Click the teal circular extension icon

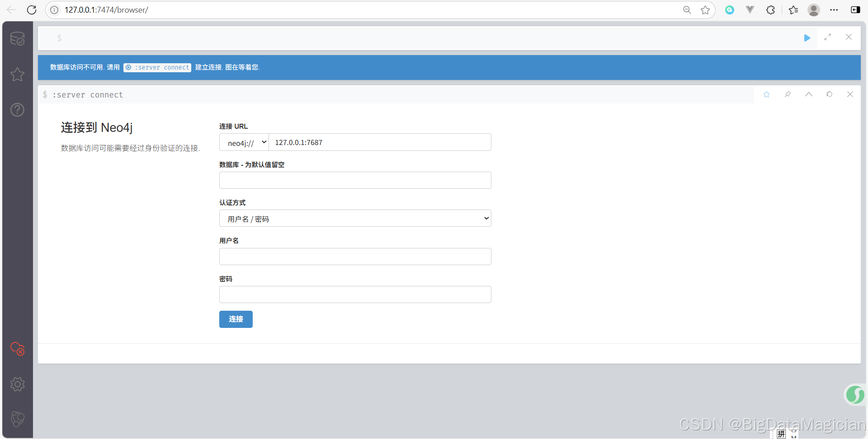pyautogui.click(x=730, y=10)
